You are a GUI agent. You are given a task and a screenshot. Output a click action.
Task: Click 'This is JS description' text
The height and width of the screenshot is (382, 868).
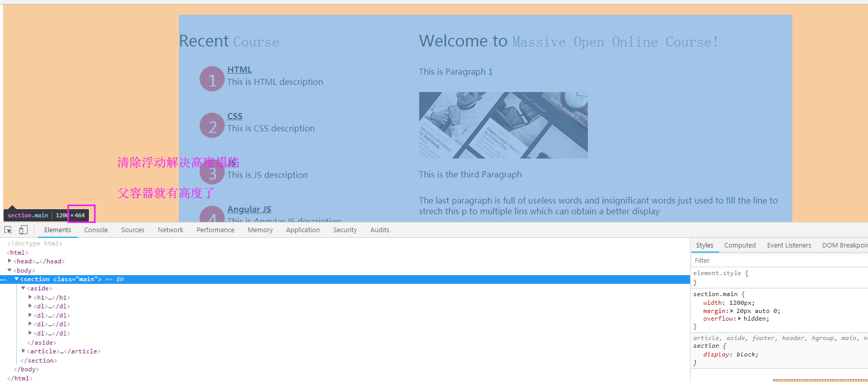[x=268, y=175]
